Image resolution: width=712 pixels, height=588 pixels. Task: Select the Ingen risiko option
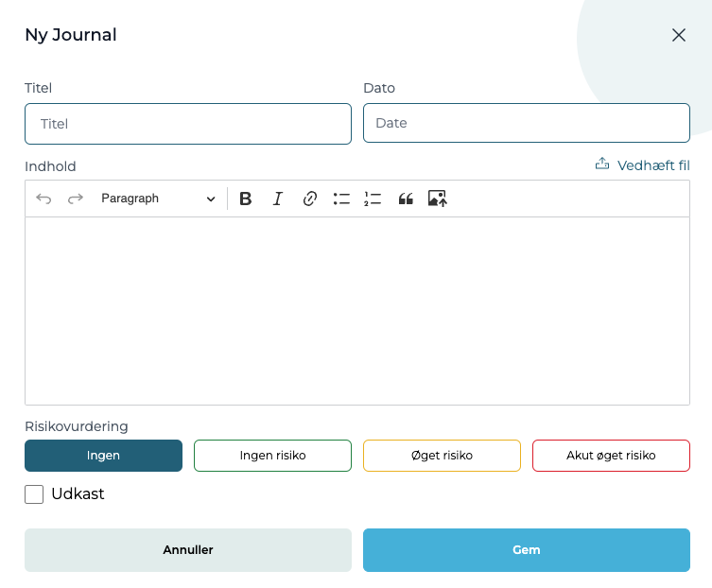(x=272, y=456)
